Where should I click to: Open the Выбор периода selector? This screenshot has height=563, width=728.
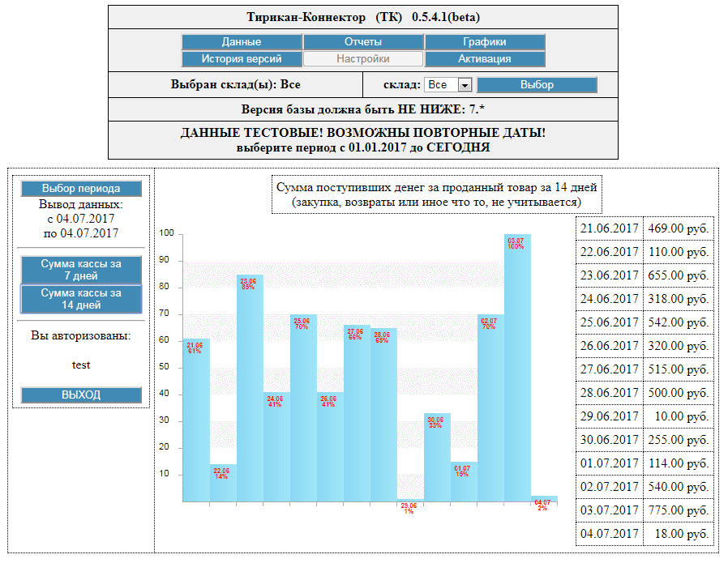click(x=81, y=188)
